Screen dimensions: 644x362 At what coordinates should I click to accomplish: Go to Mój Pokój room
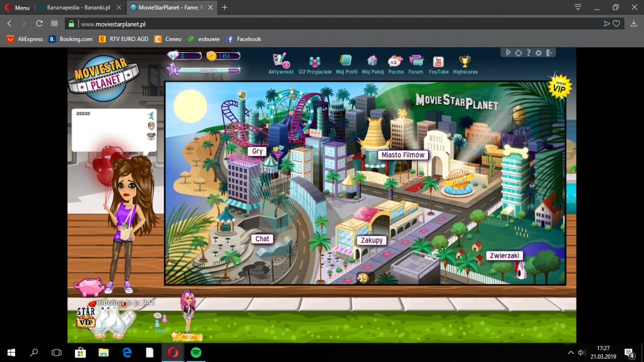tap(373, 64)
